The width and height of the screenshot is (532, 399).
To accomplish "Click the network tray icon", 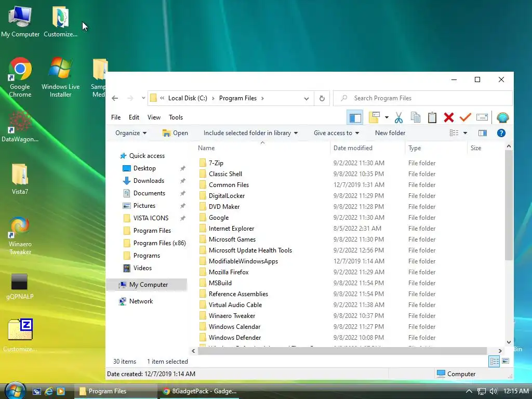I will 482,391.
